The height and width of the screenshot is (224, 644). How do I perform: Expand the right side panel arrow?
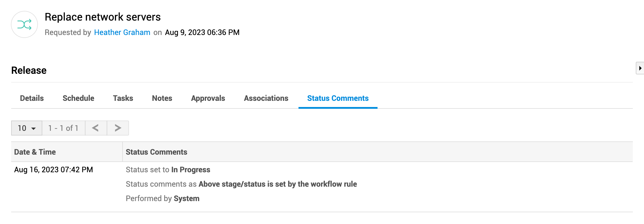(640, 68)
